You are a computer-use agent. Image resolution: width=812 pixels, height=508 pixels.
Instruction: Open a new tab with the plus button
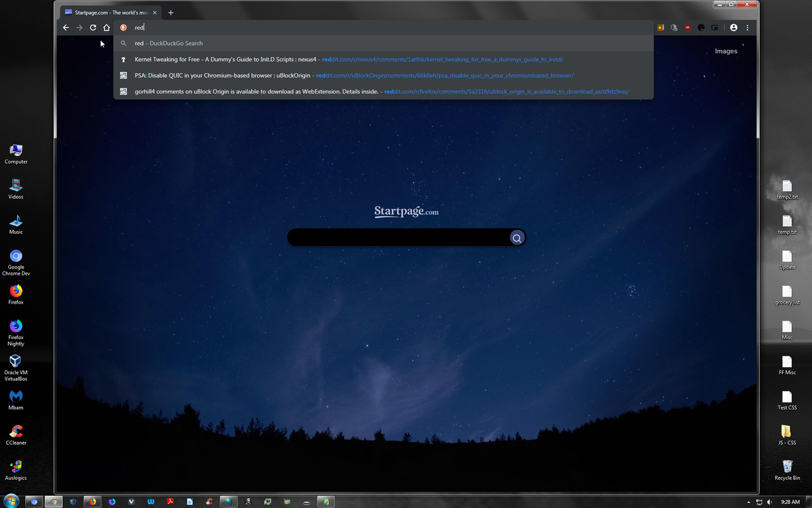(x=171, y=13)
